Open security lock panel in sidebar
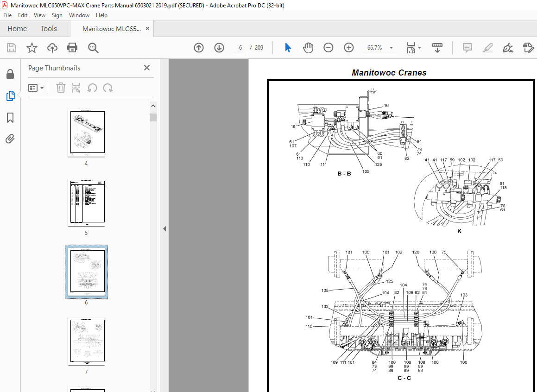Viewport: 537px width, 392px height. click(x=10, y=74)
